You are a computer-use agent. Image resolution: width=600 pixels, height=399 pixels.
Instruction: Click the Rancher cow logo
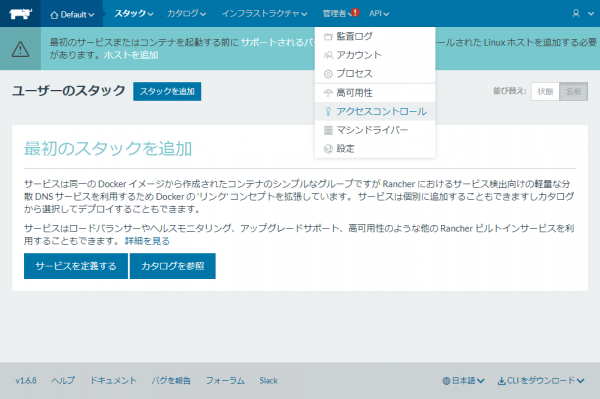tap(20, 14)
